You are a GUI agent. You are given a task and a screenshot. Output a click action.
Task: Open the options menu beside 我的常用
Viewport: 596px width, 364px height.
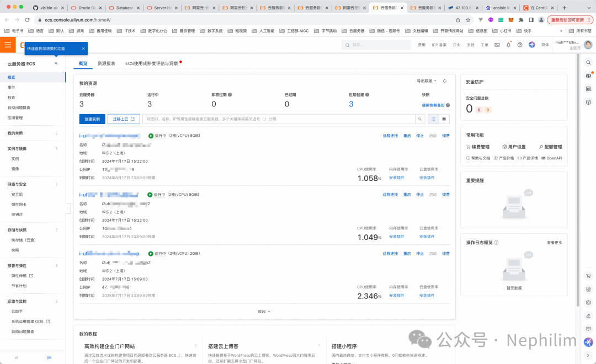point(57,133)
